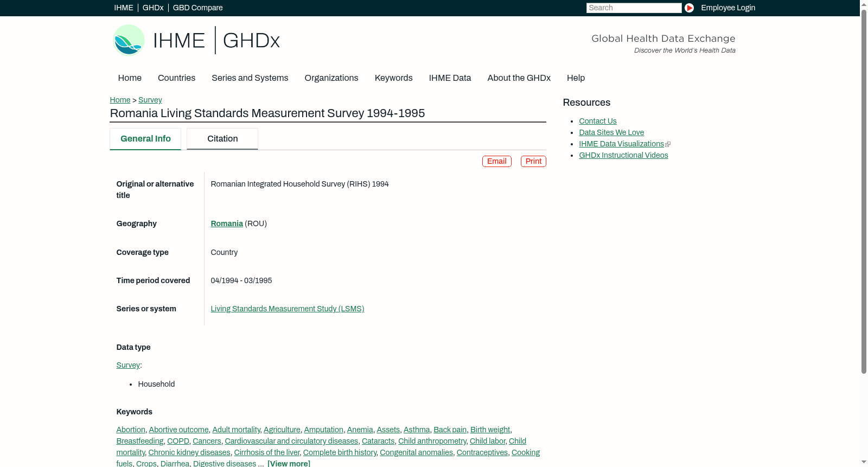Open the Abortion keyword link
868x467 pixels.
pos(131,430)
